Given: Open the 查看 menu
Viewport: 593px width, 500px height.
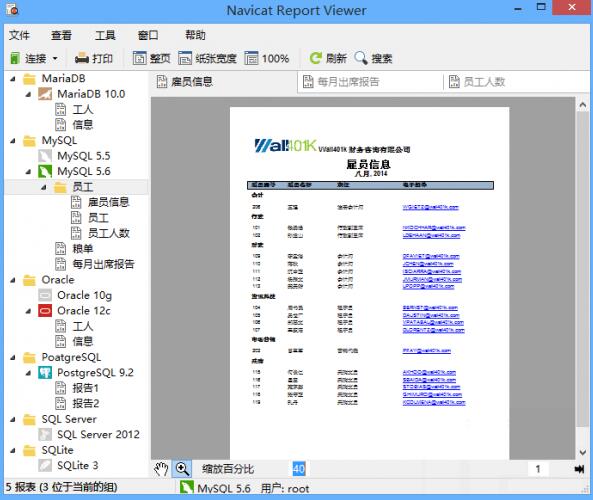Looking at the screenshot, I should tap(61, 35).
